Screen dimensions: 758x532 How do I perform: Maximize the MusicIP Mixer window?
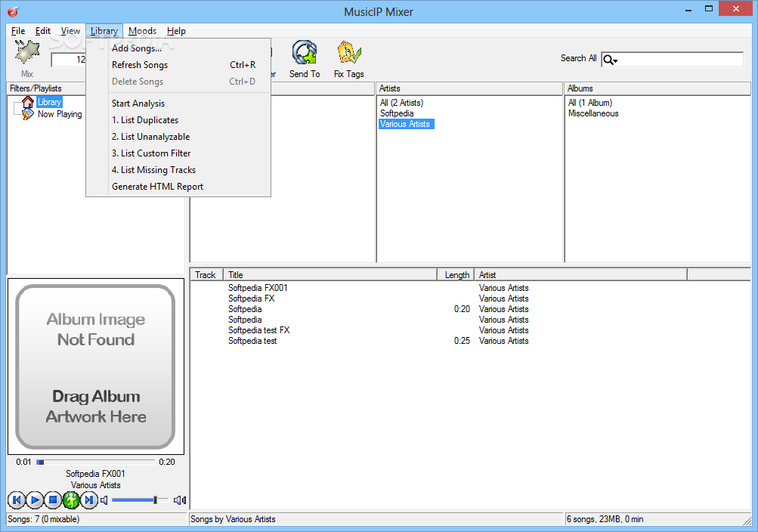coord(709,9)
